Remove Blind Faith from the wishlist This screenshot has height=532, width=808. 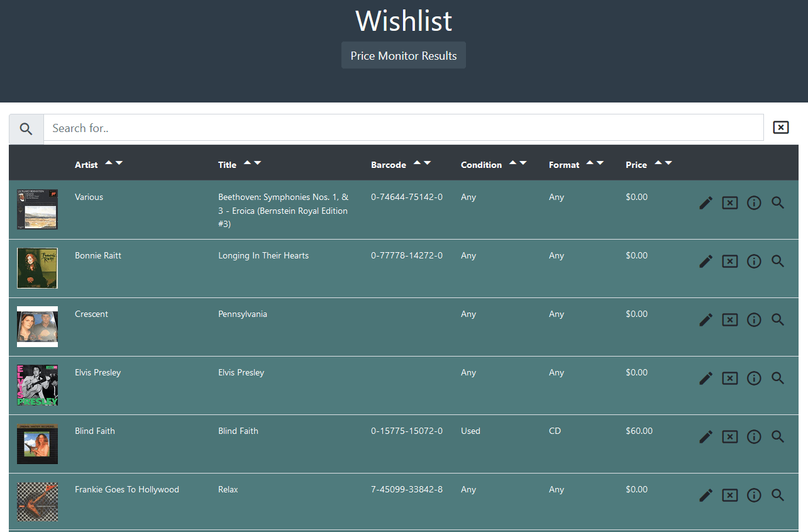coord(729,436)
